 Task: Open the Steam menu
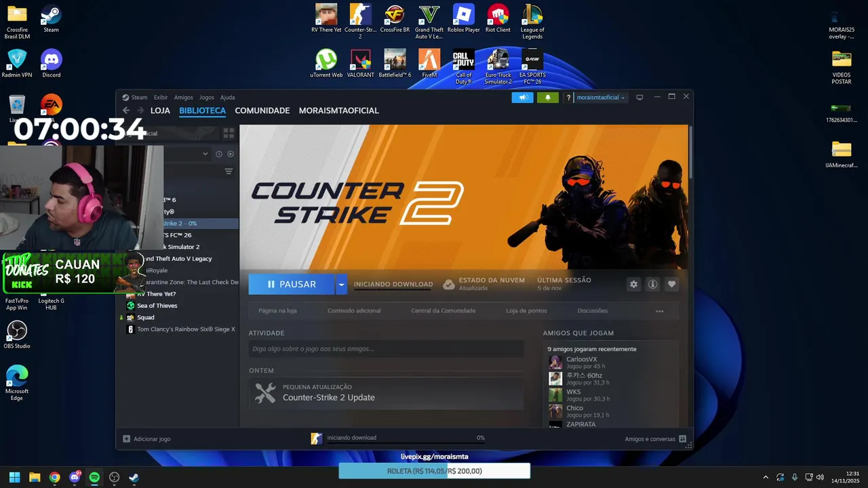point(135,98)
